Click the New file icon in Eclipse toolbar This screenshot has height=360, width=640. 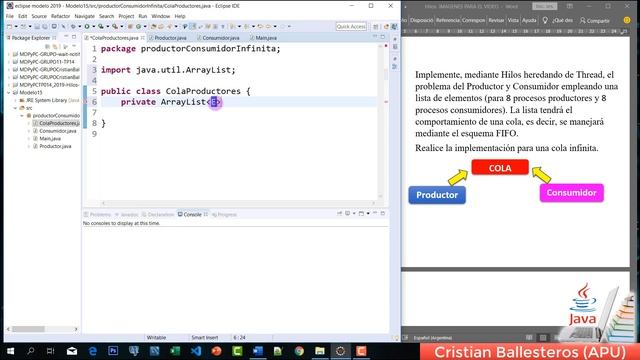[9, 27]
